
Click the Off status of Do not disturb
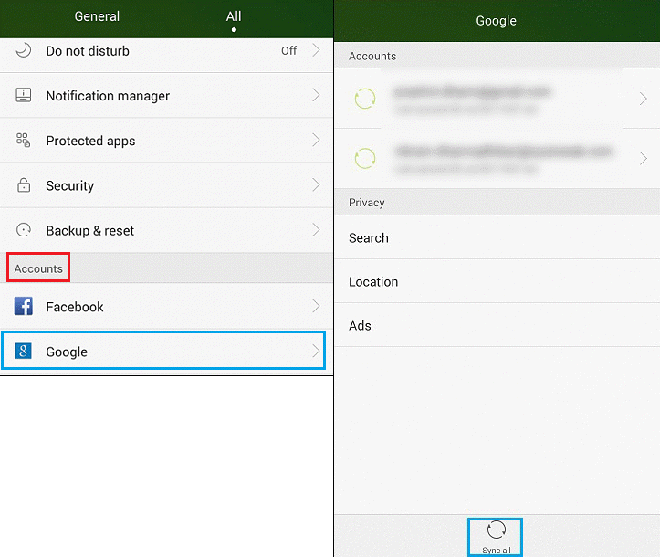[x=288, y=51]
